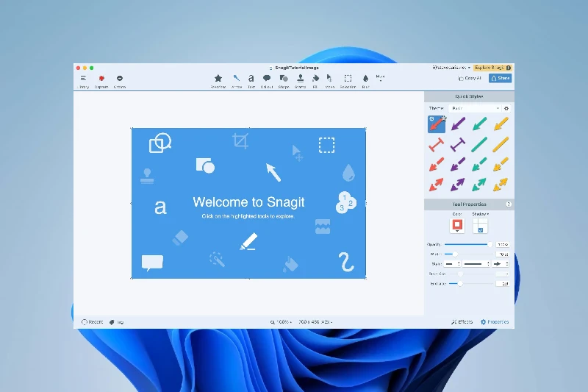Click the Width value field
Screen dimensions: 588x392
tap(503, 254)
